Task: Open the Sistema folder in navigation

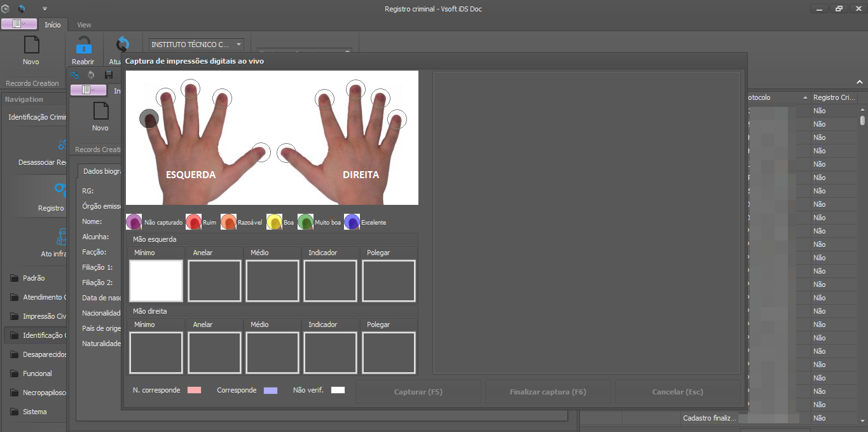Action: pos(34,412)
